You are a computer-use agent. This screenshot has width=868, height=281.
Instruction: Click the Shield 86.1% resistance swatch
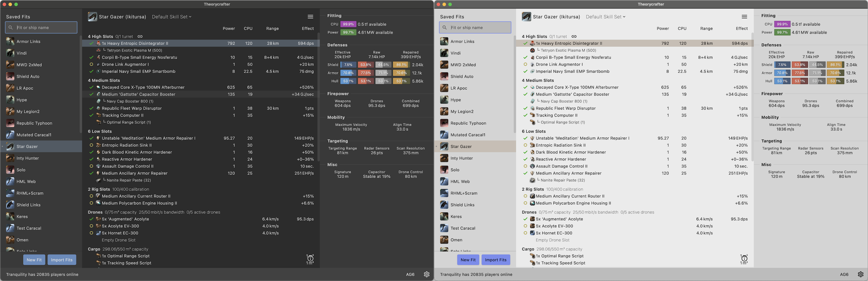[401, 64]
